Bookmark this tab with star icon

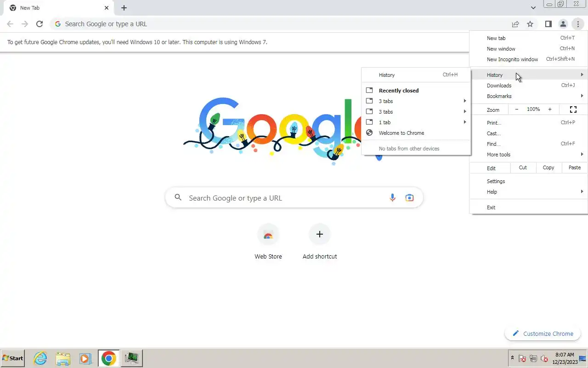click(530, 24)
